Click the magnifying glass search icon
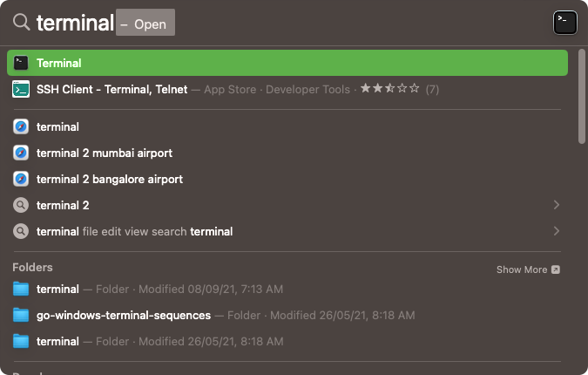 22,23
